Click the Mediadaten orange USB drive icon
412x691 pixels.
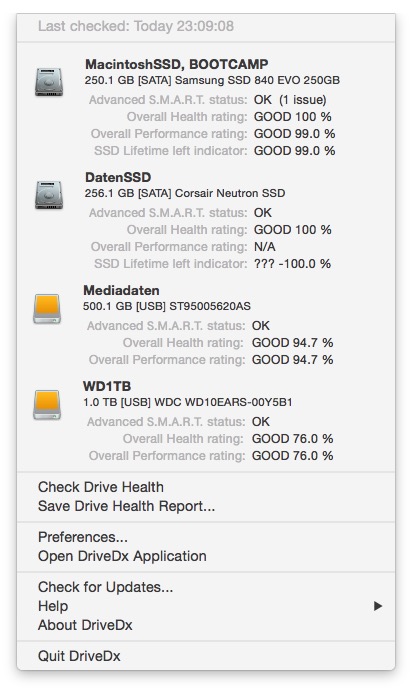(x=47, y=308)
